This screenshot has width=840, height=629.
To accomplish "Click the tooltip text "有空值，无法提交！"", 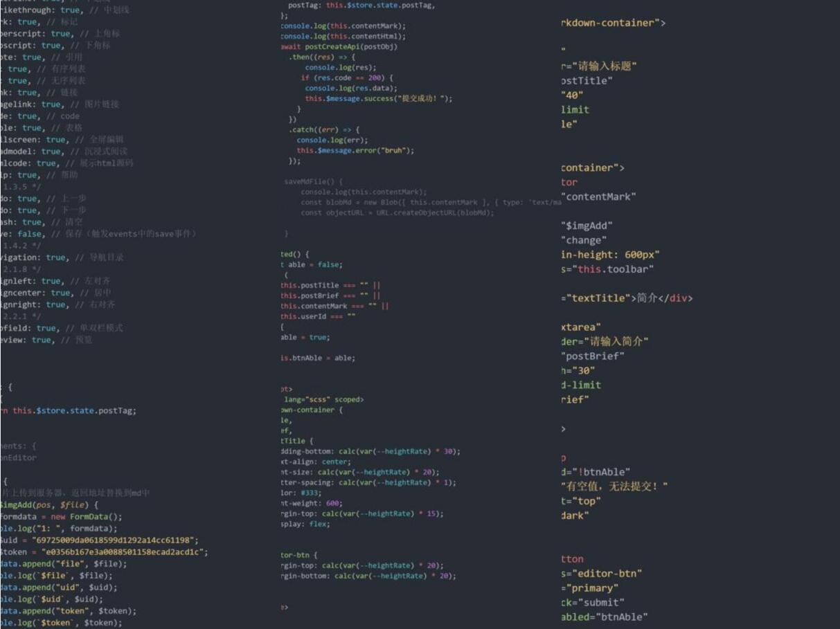I will (614, 486).
